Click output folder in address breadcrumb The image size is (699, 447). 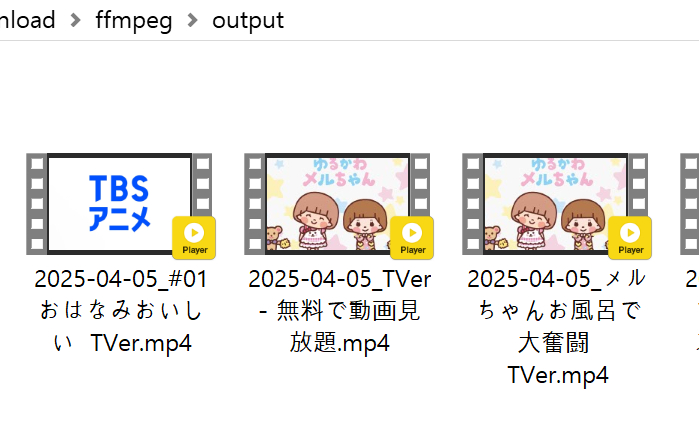pyautogui.click(x=248, y=20)
